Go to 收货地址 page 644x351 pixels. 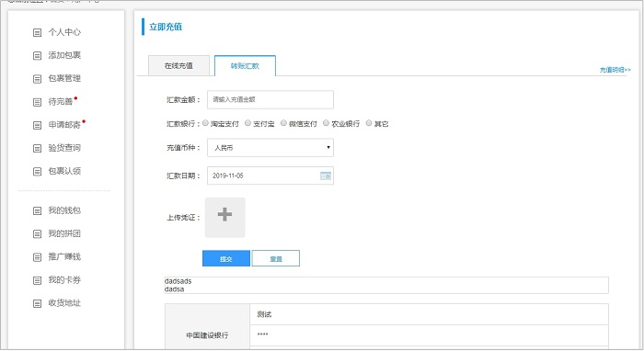tap(64, 303)
